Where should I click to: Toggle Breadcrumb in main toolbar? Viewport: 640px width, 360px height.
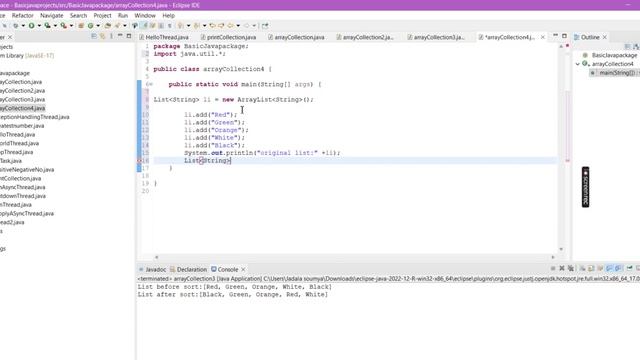click(x=135, y=26)
